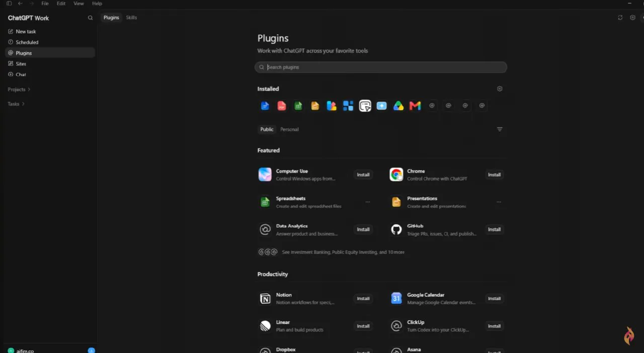This screenshot has width=644, height=353.
Task: Open the installed light-blue plus plugin icon
Action: click(382, 106)
